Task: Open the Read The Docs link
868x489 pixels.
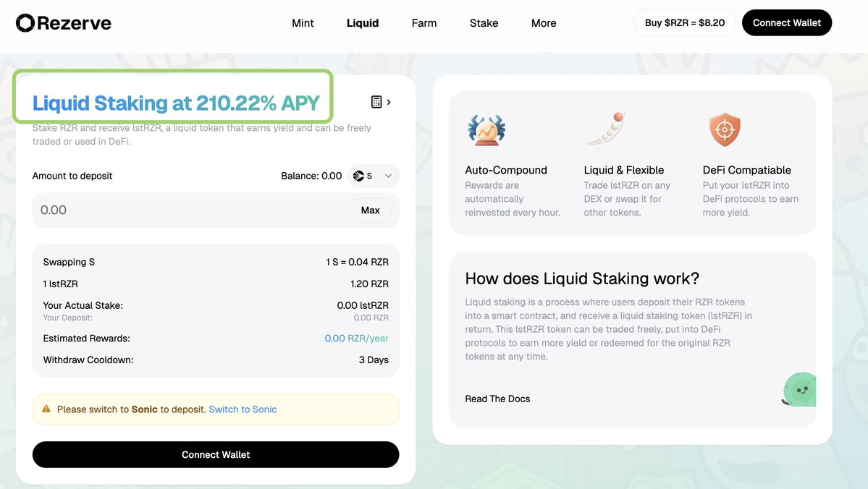Action: (497, 399)
